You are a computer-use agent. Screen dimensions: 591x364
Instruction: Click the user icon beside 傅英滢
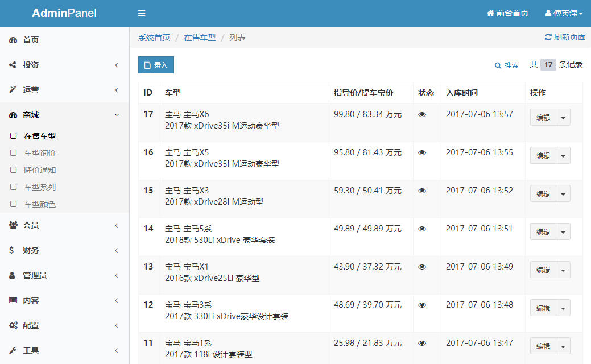(x=548, y=13)
